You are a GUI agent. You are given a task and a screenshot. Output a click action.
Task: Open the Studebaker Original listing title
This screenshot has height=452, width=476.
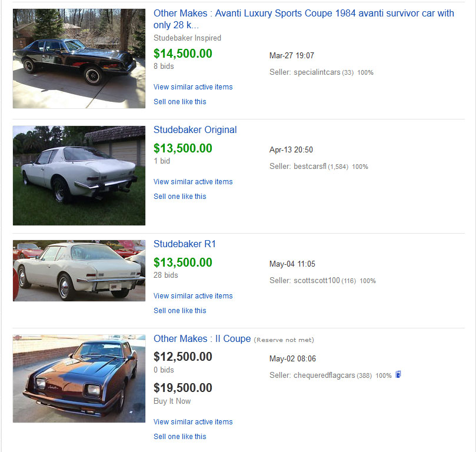tap(195, 129)
